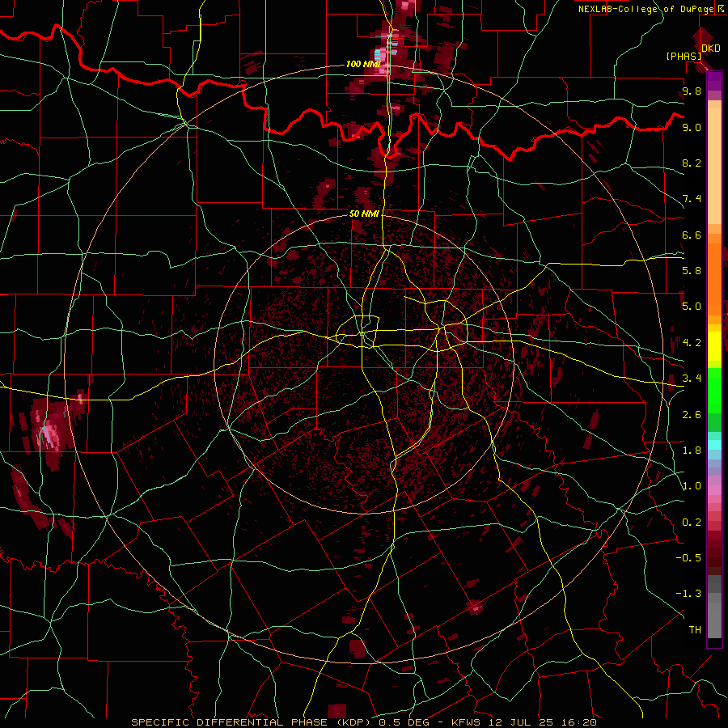Click the 7.4 scale value
728x728 pixels.
click(x=692, y=199)
